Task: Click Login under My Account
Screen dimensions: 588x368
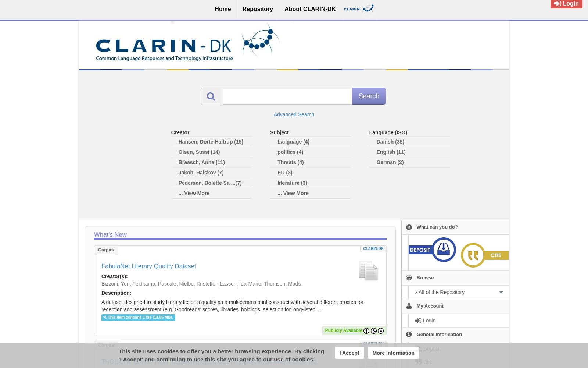Action: tap(426, 321)
